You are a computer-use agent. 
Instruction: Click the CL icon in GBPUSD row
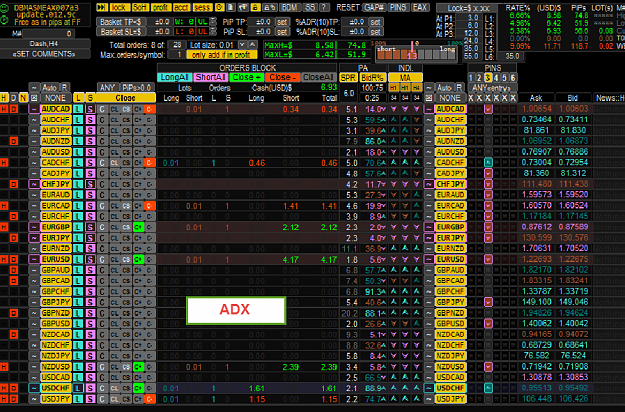tap(114, 324)
